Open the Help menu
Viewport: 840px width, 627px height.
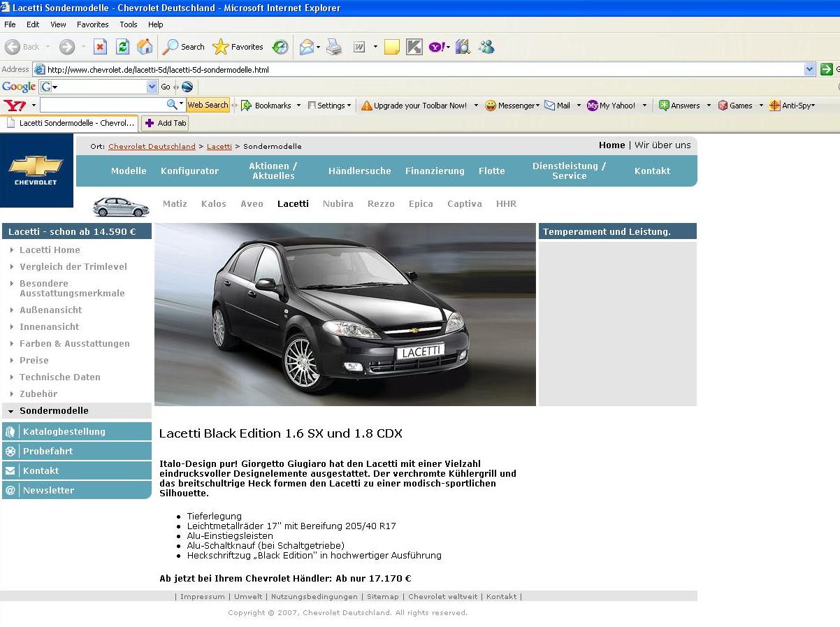(155, 24)
